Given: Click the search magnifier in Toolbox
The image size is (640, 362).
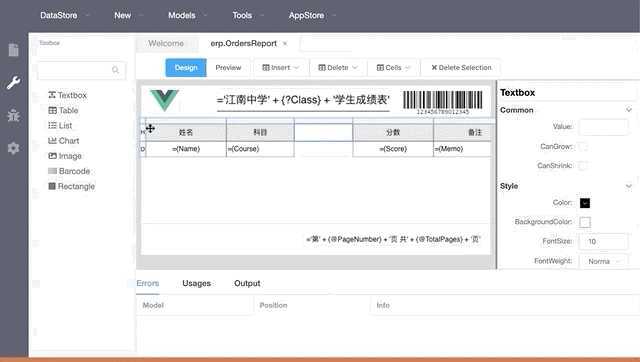Looking at the screenshot, I should click(116, 70).
